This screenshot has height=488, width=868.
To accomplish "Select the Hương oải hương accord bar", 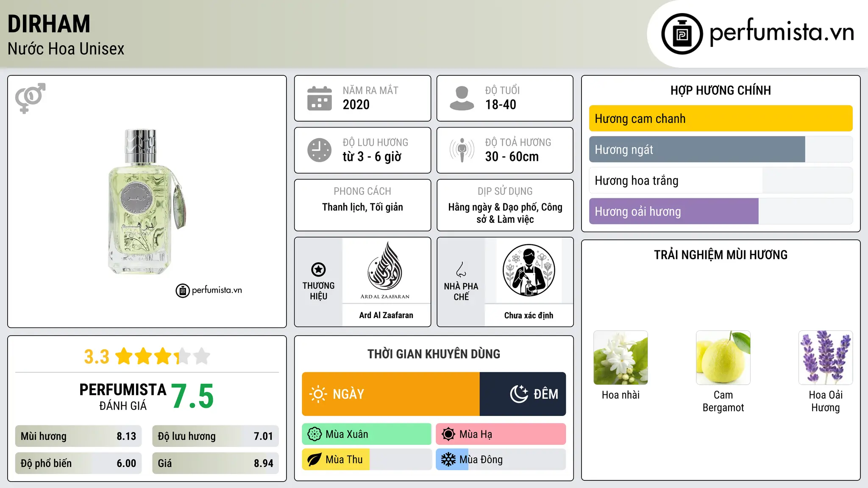I will [x=721, y=211].
